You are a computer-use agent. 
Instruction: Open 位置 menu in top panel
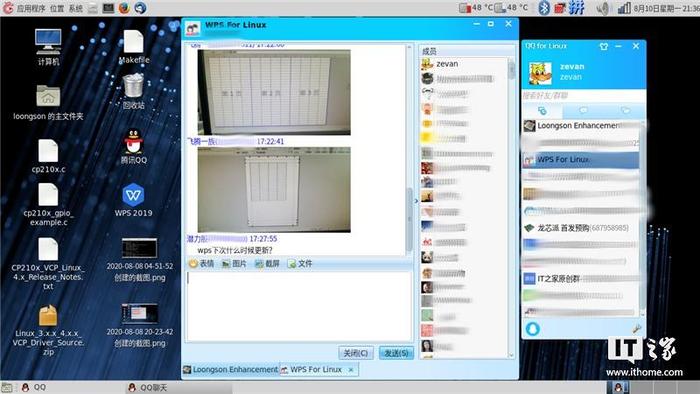coord(57,8)
